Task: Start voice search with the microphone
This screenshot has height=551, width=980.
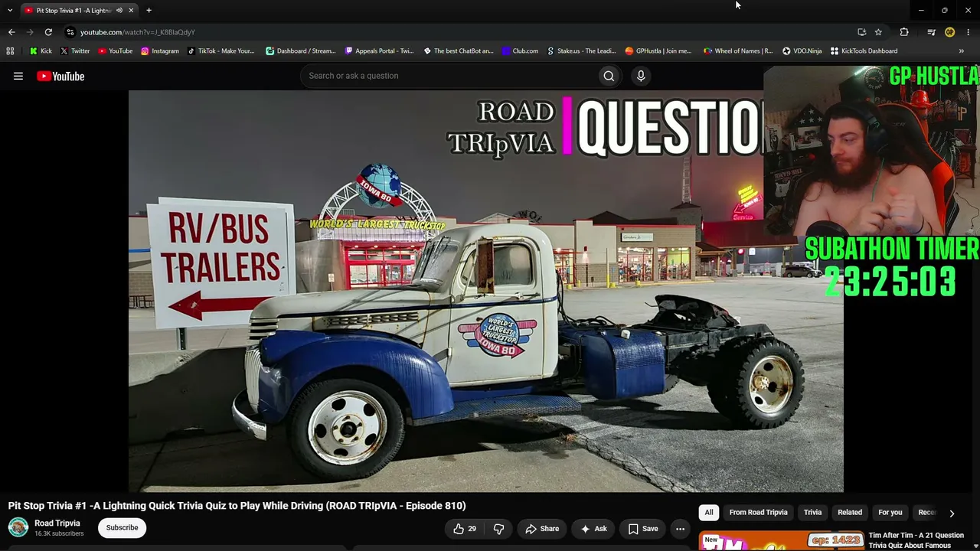Action: click(641, 76)
